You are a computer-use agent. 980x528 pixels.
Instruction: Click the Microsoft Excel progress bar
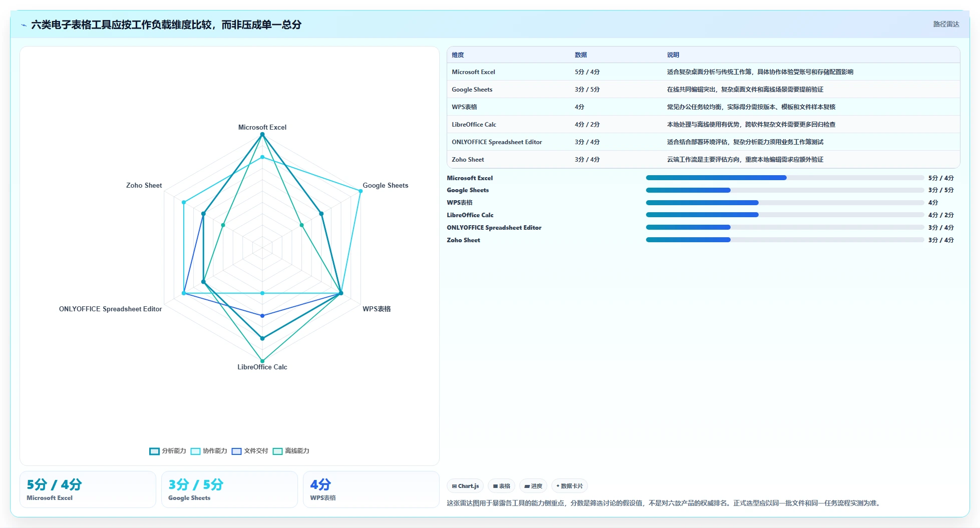click(785, 178)
